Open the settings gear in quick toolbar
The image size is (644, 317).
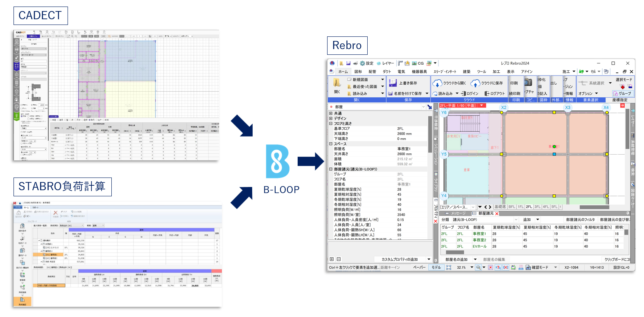(x=362, y=63)
